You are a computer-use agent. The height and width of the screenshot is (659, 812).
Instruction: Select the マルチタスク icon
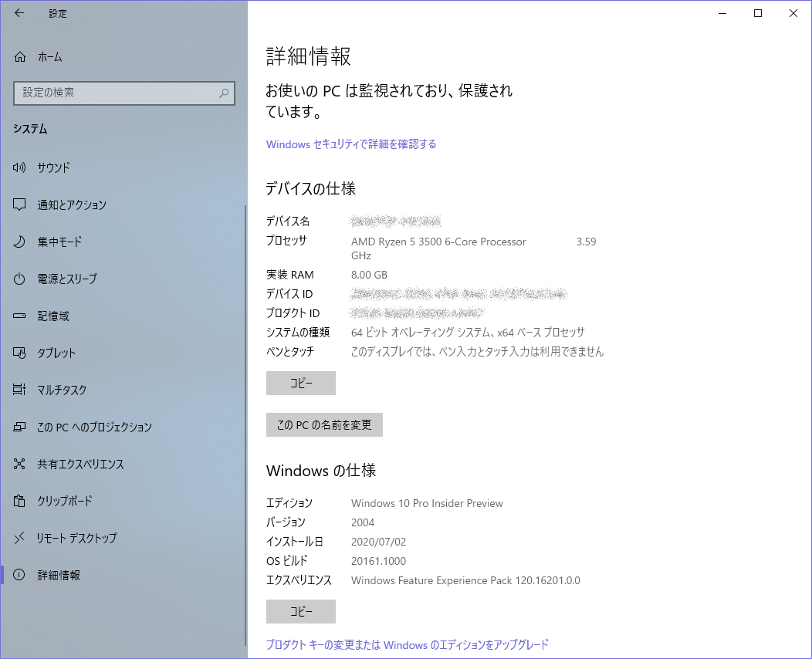click(x=19, y=390)
